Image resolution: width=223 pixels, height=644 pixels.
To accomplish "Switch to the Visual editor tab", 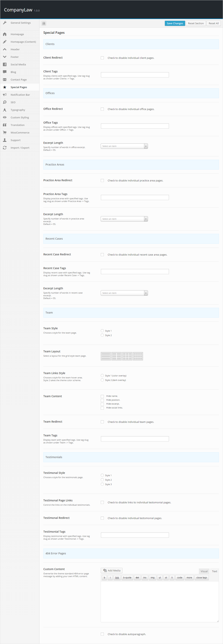I will [204, 571].
